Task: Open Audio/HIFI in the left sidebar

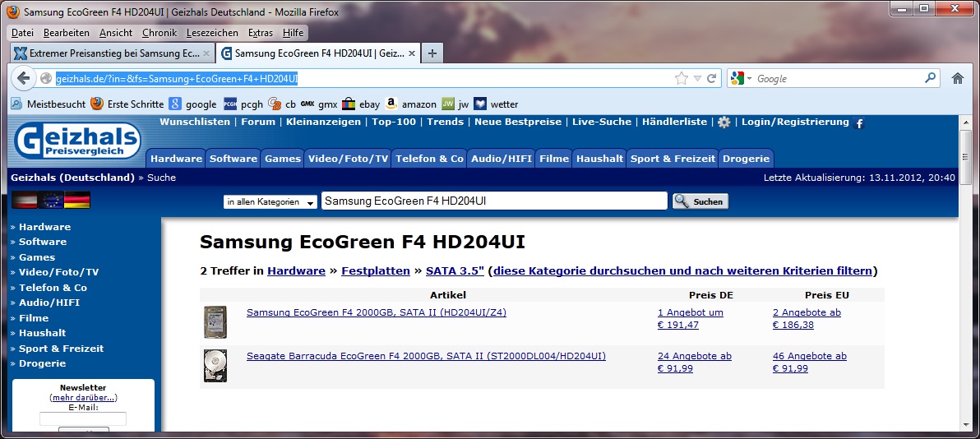Action: coord(49,303)
